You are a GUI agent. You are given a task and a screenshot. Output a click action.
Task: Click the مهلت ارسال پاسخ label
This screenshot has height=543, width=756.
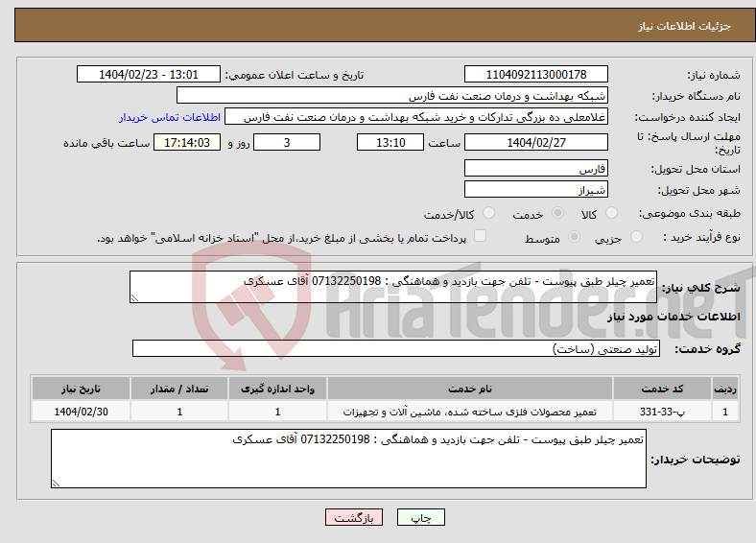click(689, 143)
